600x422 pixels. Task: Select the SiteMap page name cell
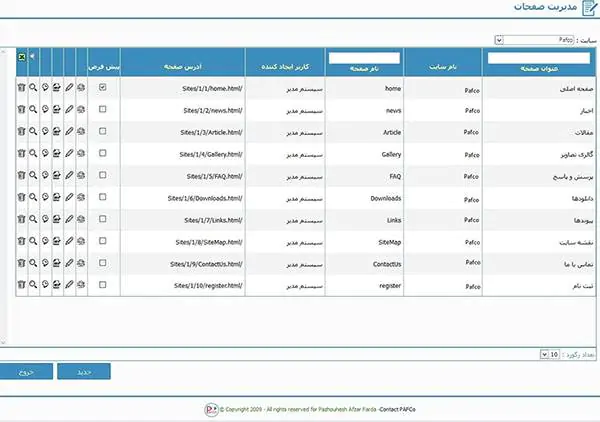(x=364, y=242)
